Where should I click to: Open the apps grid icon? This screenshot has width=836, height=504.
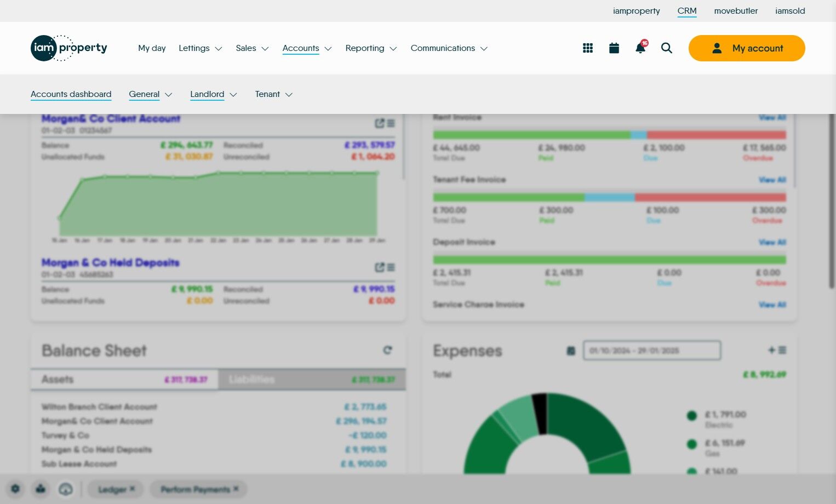[588, 48]
